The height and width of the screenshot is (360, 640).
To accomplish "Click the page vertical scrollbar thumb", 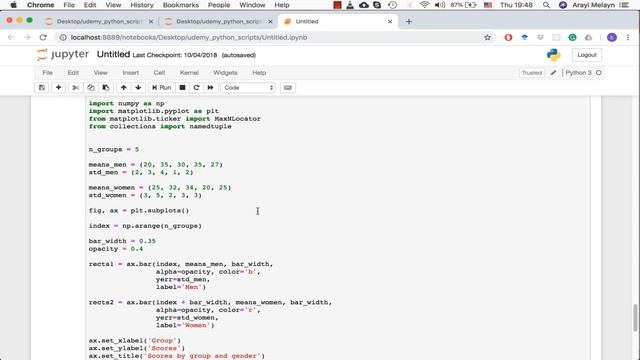I will pyautogui.click(x=636, y=318).
